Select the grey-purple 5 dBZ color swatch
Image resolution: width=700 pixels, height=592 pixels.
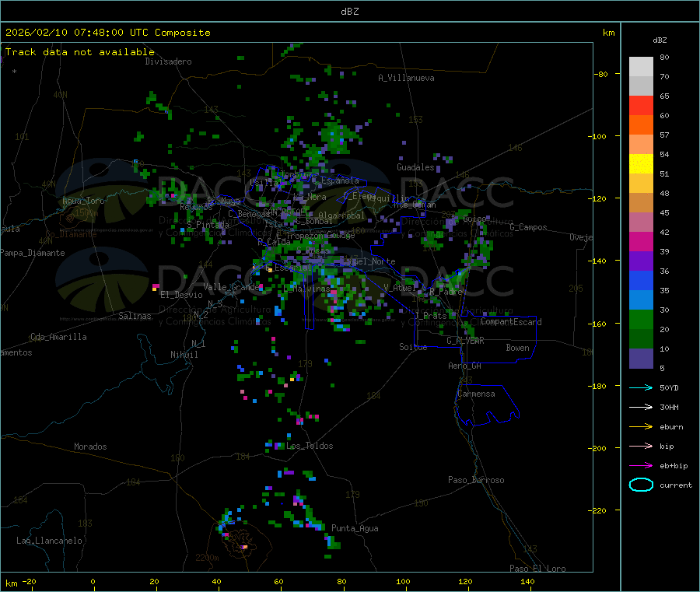641,359
